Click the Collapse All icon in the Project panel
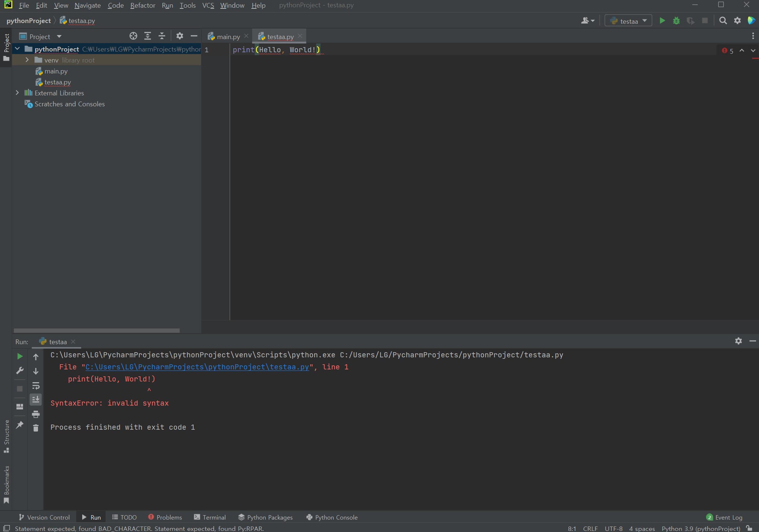 162,36
